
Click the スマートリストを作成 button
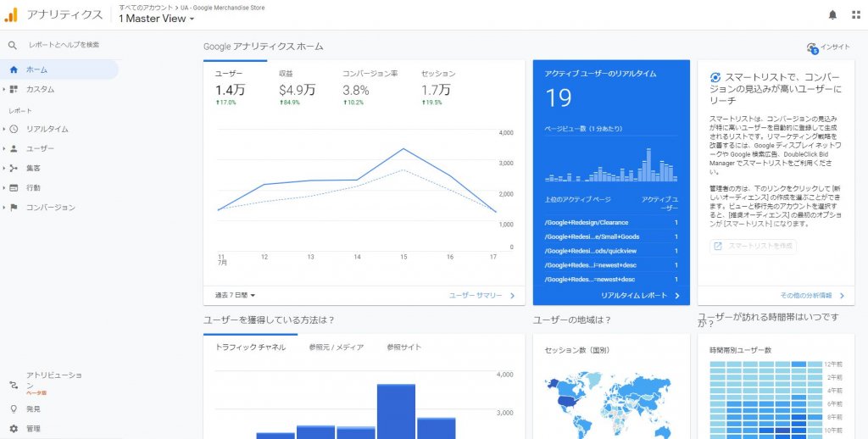(753, 246)
